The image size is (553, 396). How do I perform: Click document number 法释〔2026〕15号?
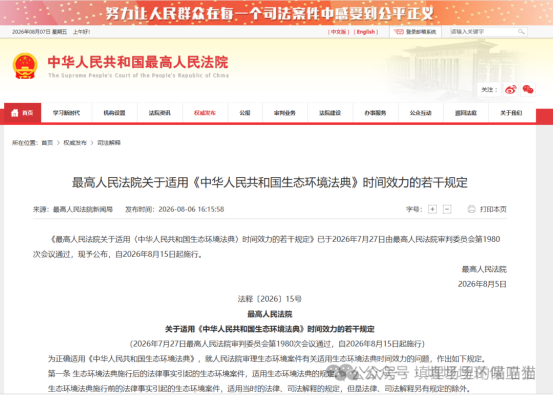[270, 299]
